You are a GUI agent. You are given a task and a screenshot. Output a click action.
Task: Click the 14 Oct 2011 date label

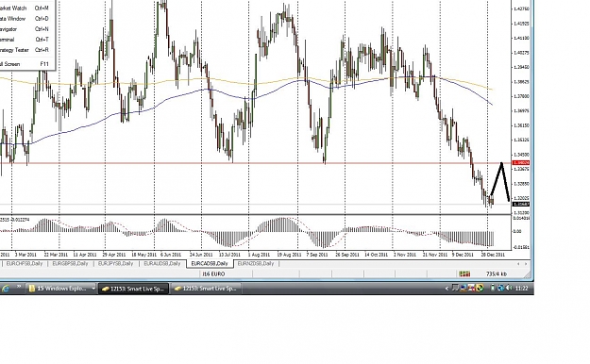(377, 255)
